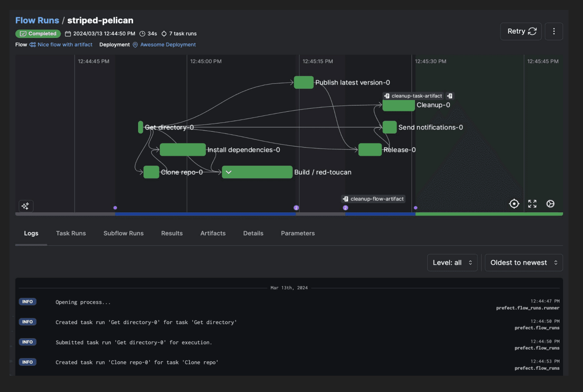Click the sparkle icon in graph corner

click(25, 206)
